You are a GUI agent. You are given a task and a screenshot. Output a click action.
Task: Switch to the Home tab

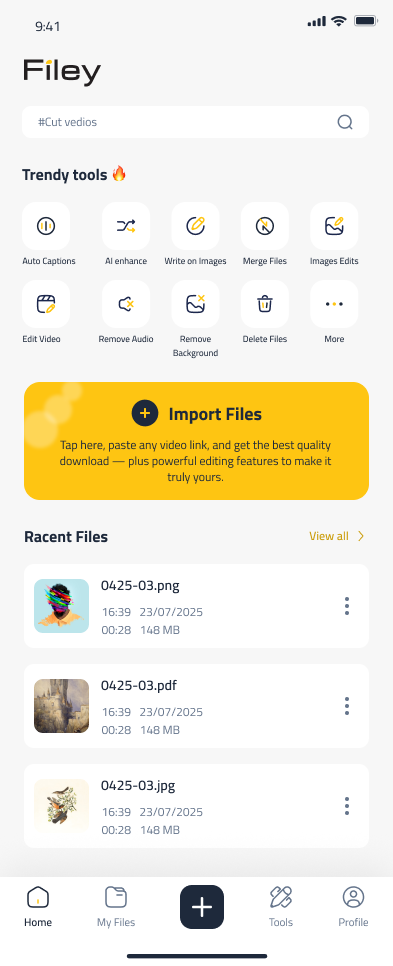click(x=38, y=907)
